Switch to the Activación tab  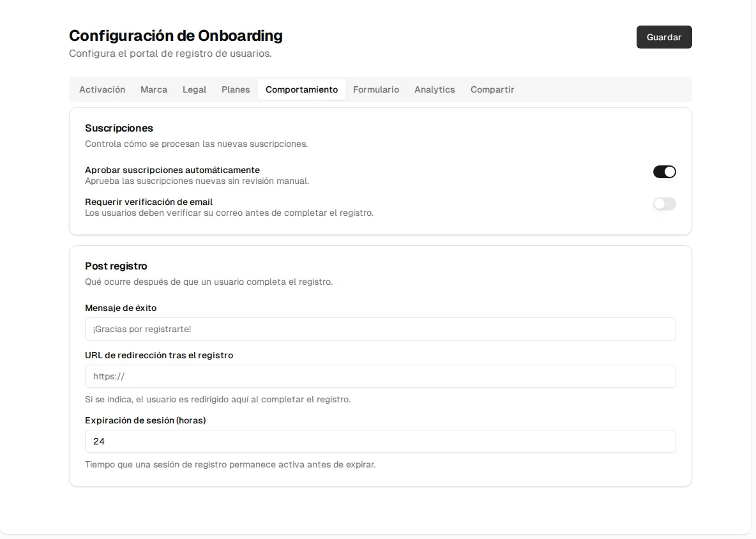102,89
